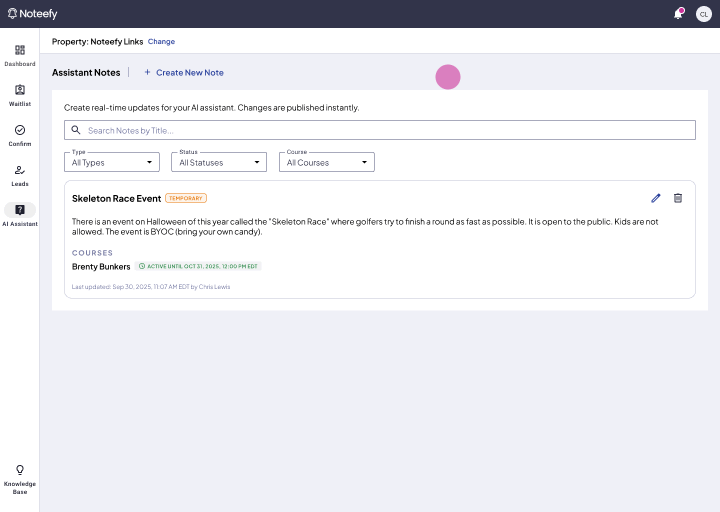Click the Skeleton Race Event title

click(116, 198)
